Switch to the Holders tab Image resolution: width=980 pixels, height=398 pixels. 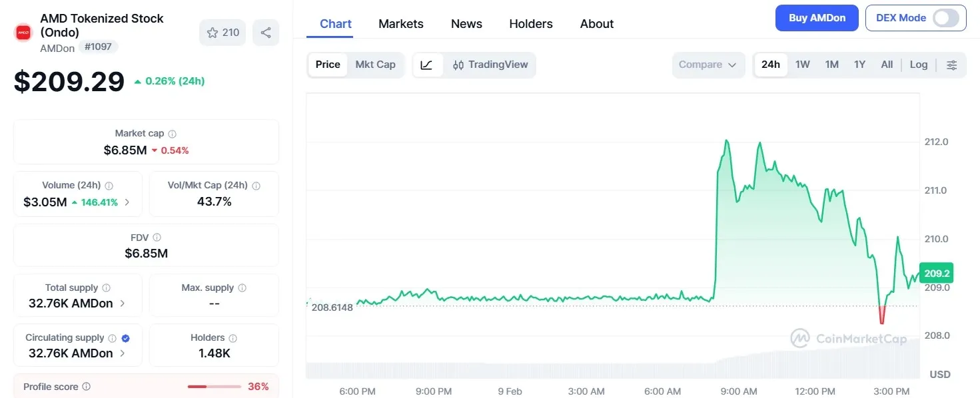(530, 24)
